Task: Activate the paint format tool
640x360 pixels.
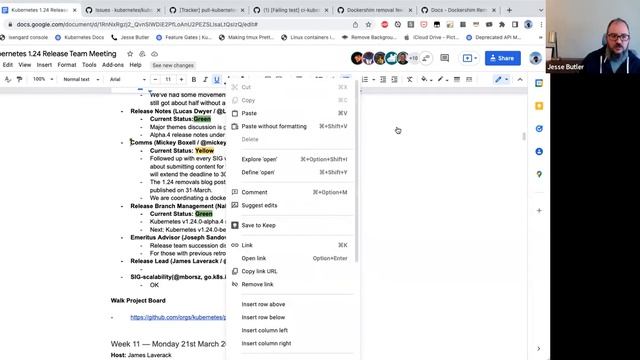Action: [19, 80]
